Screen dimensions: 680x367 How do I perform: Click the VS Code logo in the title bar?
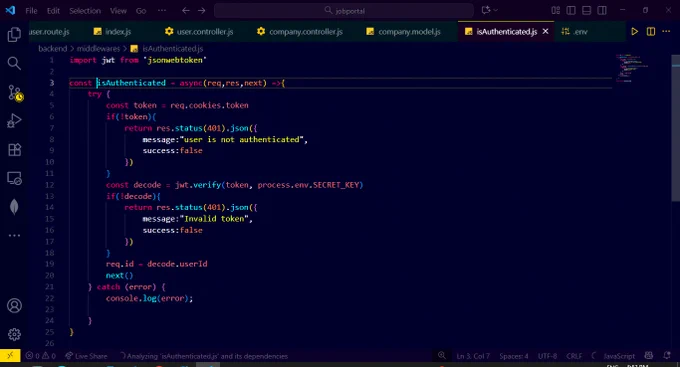click(x=10, y=10)
